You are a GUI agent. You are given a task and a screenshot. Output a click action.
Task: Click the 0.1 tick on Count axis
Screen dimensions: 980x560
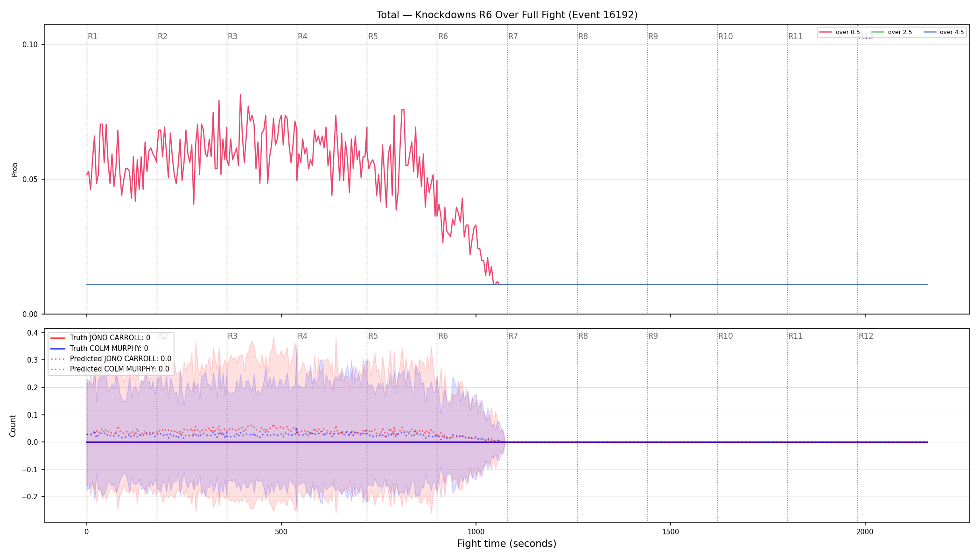32,415
